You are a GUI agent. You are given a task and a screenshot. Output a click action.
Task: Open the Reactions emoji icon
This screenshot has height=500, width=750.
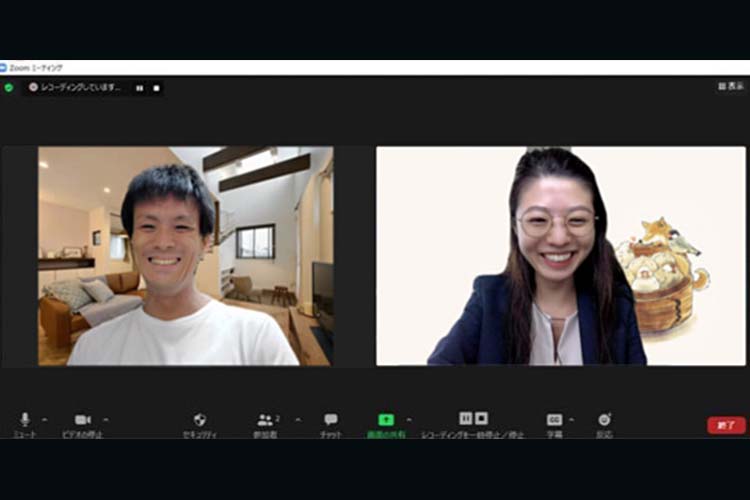[x=604, y=420]
